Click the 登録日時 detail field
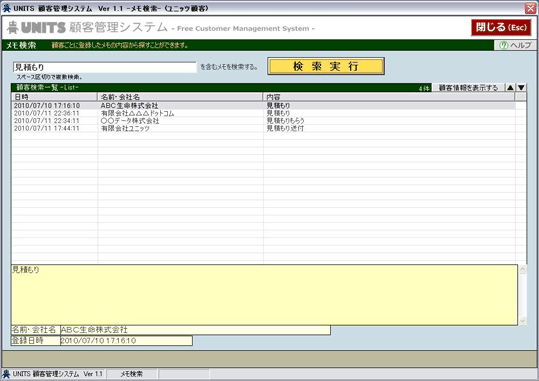This screenshot has width=539, height=381. tap(126, 341)
